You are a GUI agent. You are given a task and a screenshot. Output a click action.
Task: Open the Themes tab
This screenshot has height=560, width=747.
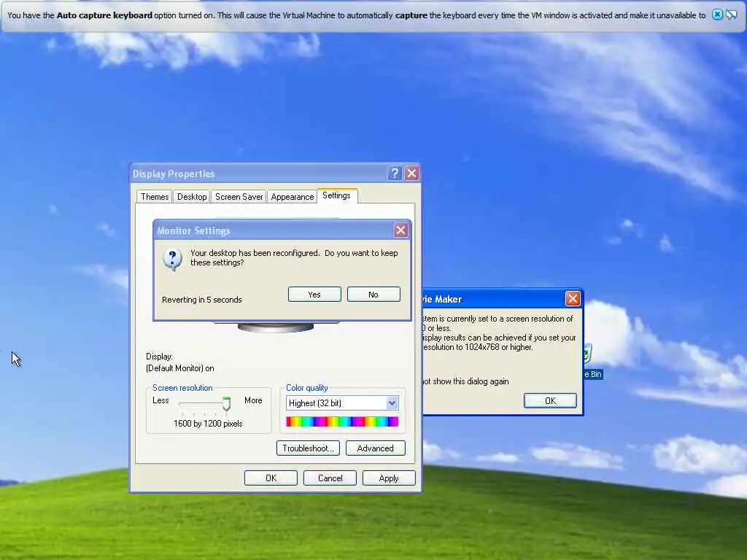pyautogui.click(x=155, y=197)
